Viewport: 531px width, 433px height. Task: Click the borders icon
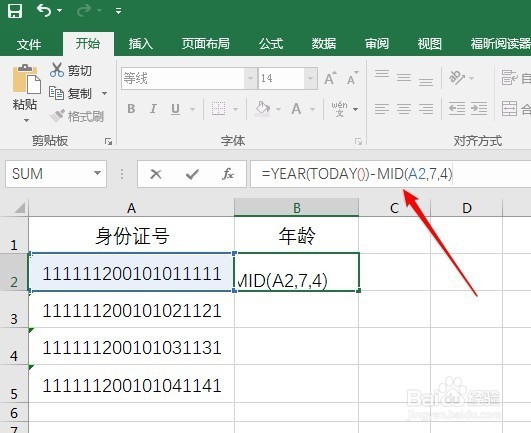(218, 109)
